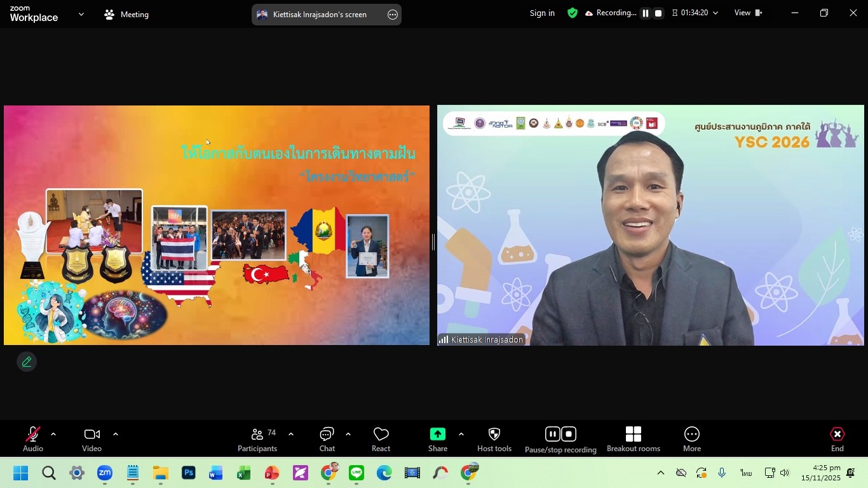868x488 pixels.
Task: Open the More options menu
Action: pyautogui.click(x=691, y=439)
